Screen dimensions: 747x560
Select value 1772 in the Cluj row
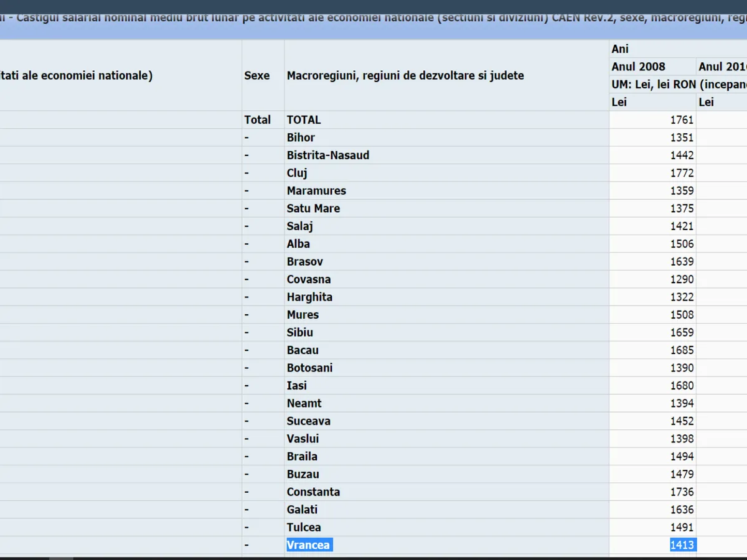pos(682,173)
